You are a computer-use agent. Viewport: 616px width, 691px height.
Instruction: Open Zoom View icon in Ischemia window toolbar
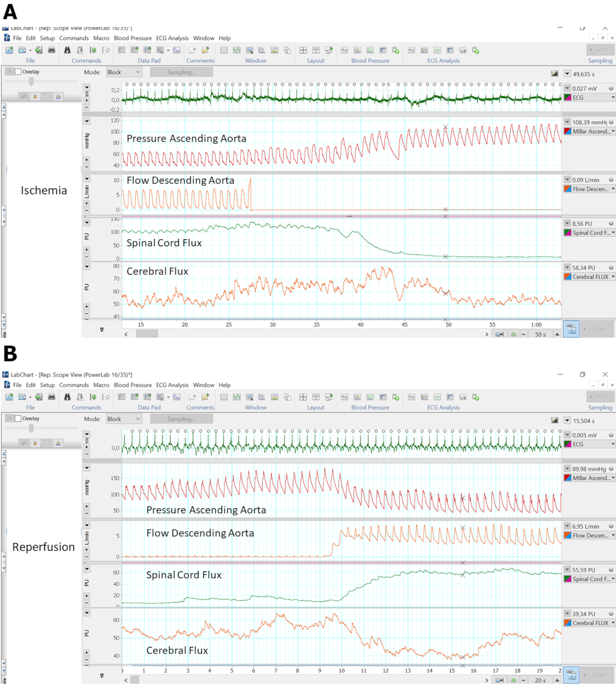[249, 50]
